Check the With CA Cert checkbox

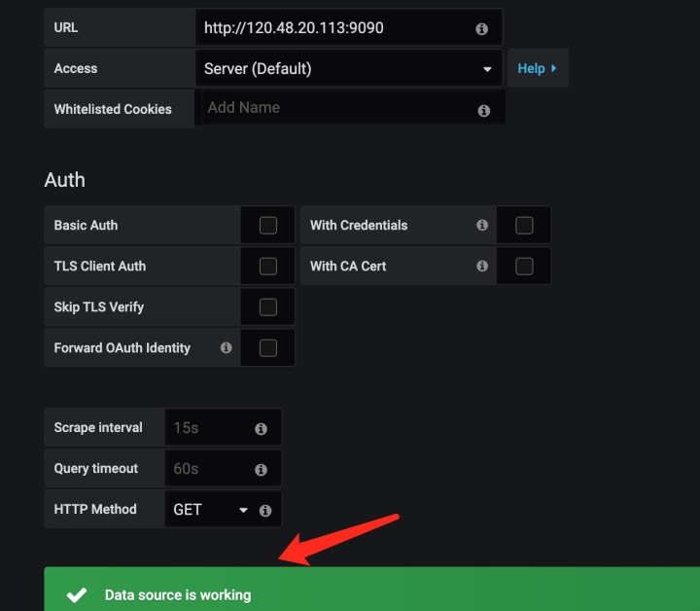524,267
